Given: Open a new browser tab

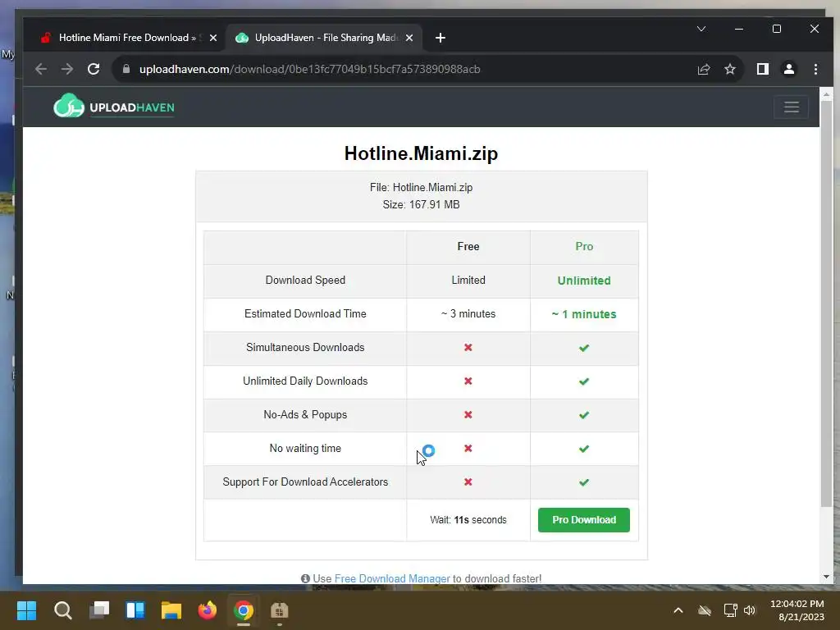Looking at the screenshot, I should point(441,38).
